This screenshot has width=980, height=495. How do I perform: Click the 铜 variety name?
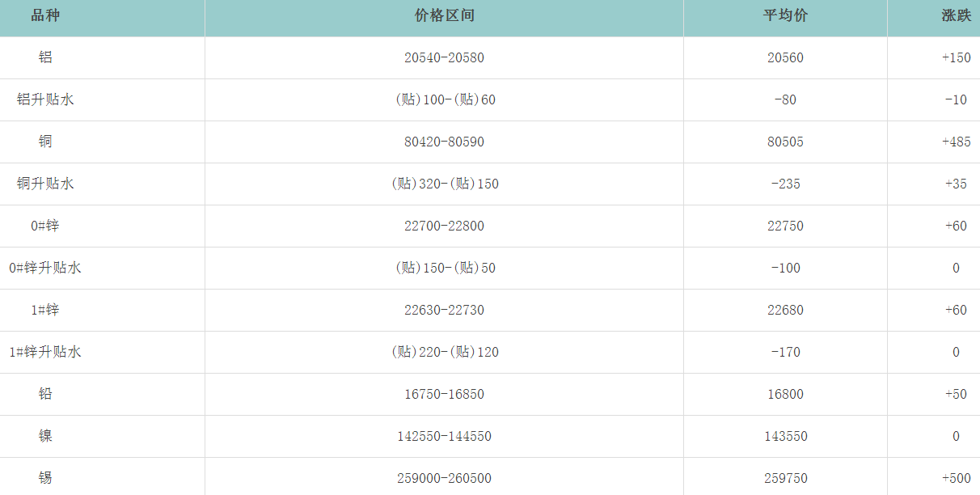tap(45, 142)
